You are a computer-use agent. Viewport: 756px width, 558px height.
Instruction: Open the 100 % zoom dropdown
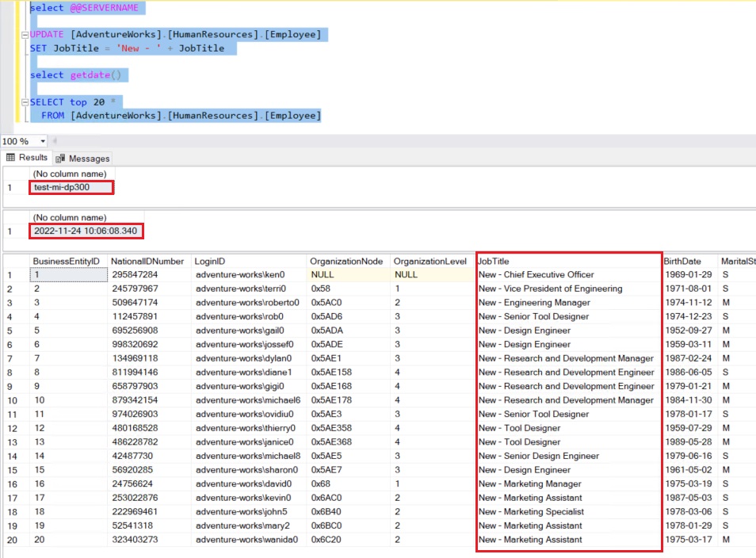(x=43, y=141)
